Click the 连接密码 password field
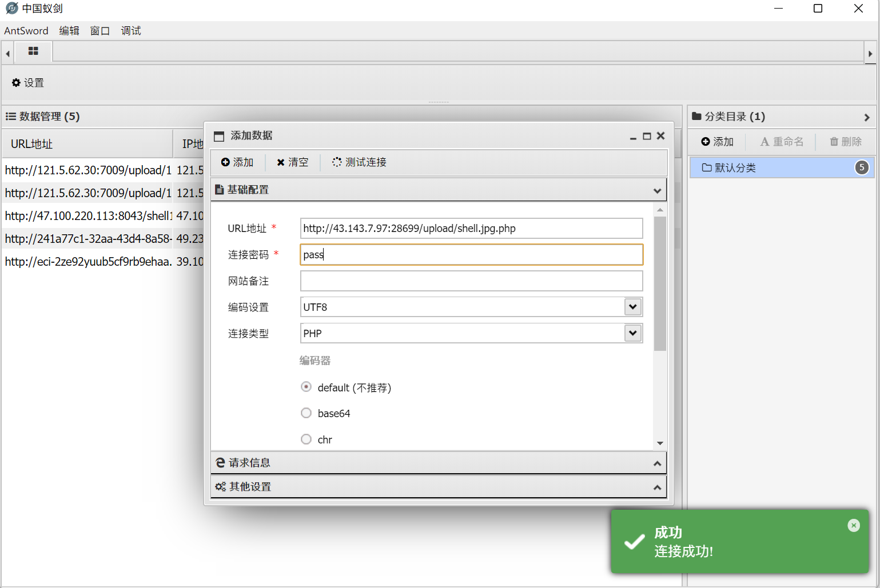Image resolution: width=880 pixels, height=588 pixels. pyautogui.click(x=471, y=254)
